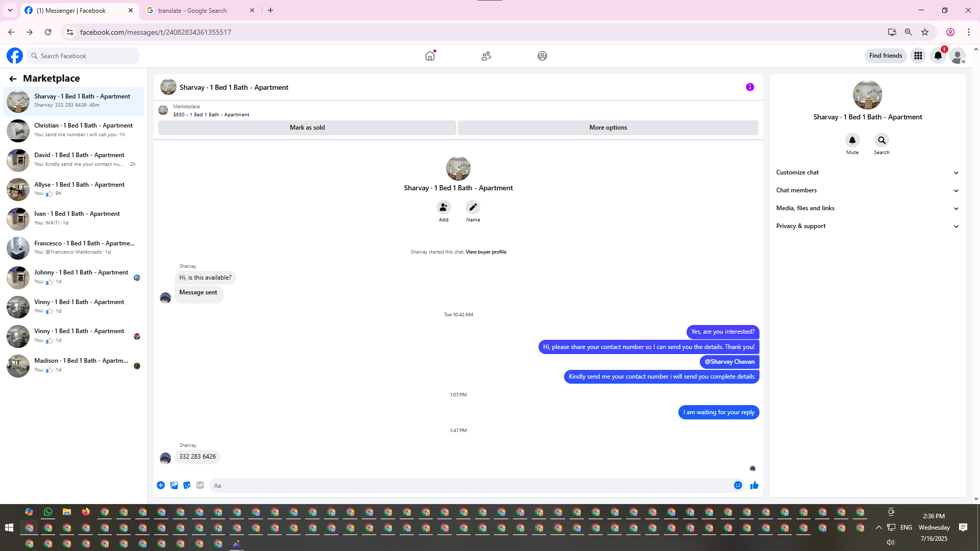
Task: Open the emoji picker
Action: 738,485
